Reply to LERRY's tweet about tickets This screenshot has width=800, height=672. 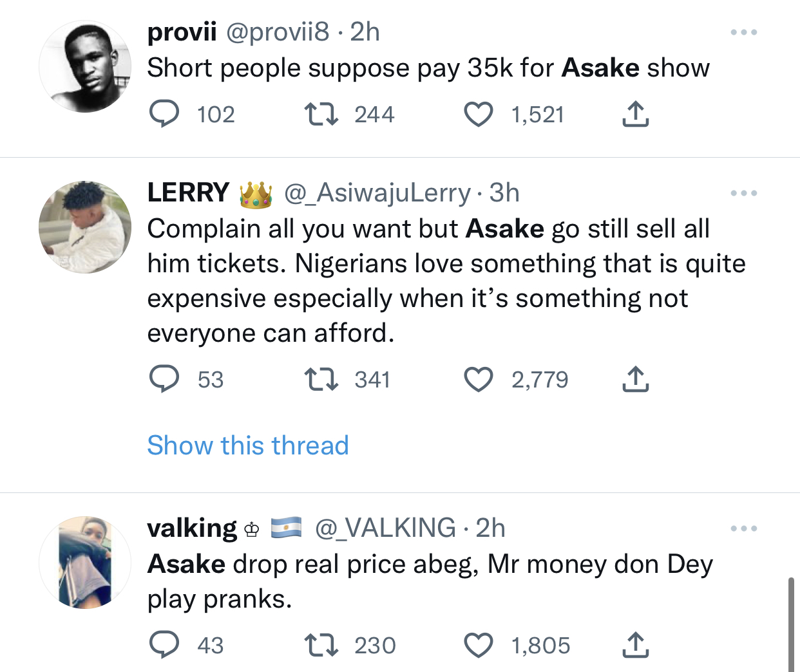click(x=164, y=379)
